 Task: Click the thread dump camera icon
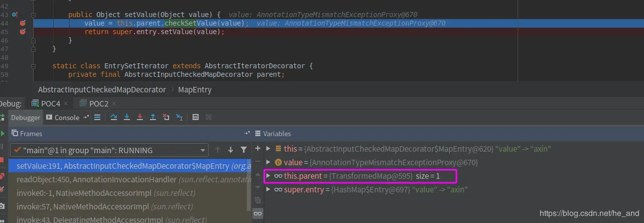2,206
